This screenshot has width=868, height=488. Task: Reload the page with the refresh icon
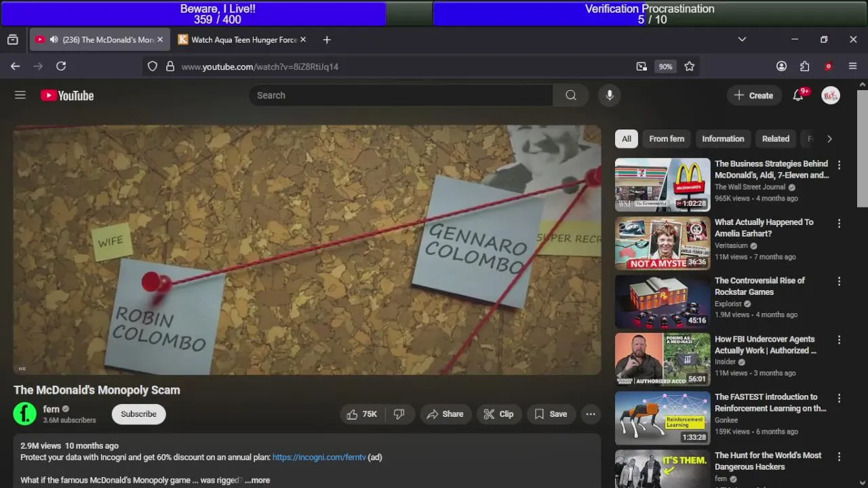pos(61,66)
